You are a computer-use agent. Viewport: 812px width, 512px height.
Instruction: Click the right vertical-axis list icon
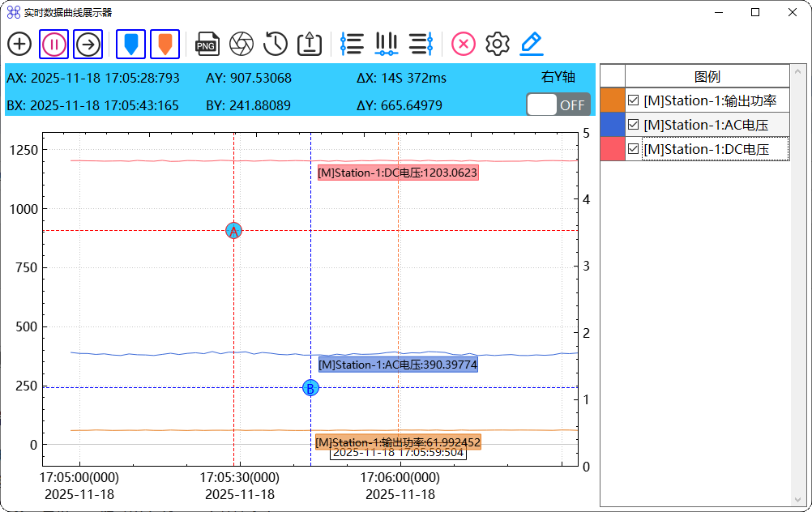[421, 44]
